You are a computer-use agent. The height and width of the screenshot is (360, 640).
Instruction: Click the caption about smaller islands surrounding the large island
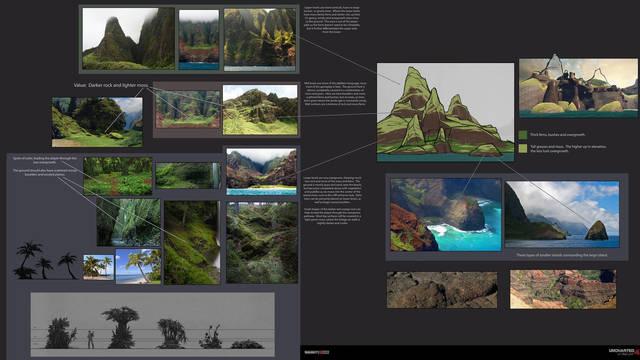coord(562,255)
